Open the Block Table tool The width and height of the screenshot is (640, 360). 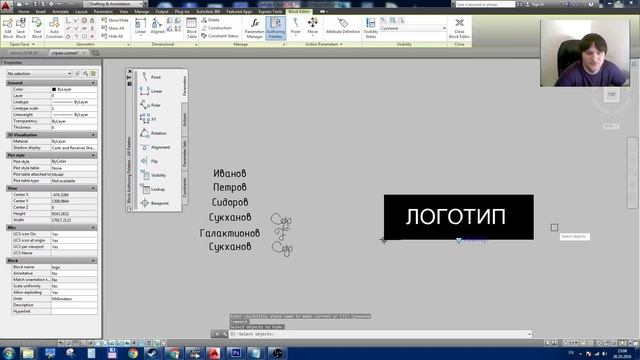(191, 28)
